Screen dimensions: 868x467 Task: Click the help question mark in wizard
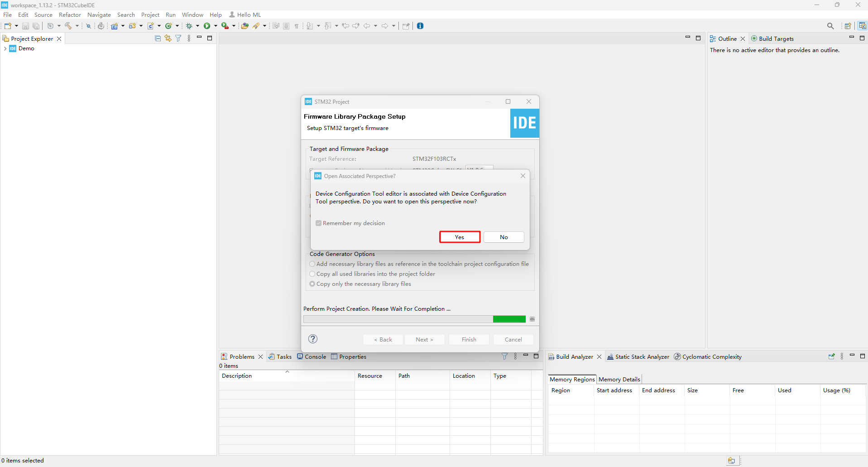click(313, 339)
